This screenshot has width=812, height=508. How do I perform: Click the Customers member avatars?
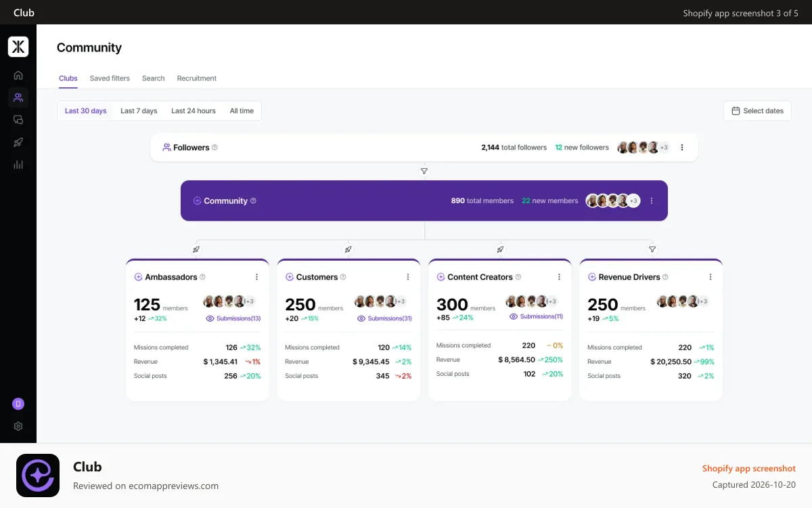click(381, 301)
